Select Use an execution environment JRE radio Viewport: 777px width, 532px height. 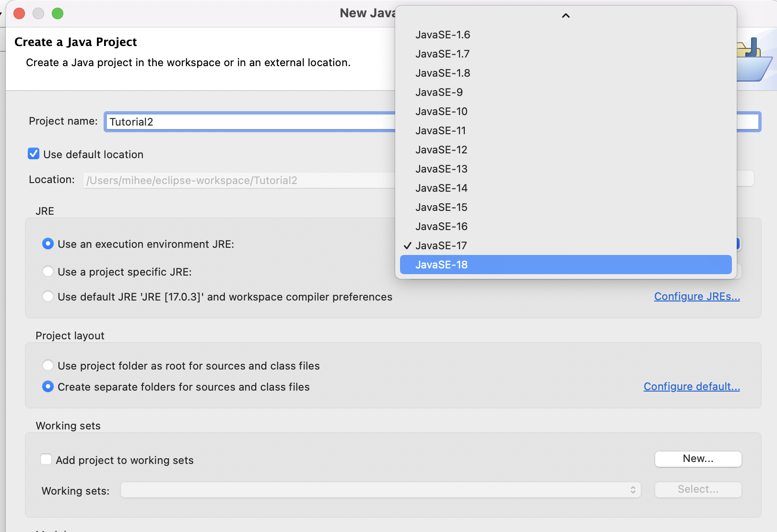(48, 244)
